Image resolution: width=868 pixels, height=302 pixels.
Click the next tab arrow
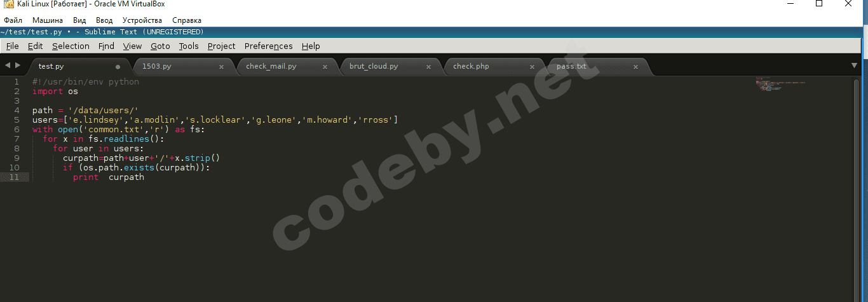[x=18, y=65]
